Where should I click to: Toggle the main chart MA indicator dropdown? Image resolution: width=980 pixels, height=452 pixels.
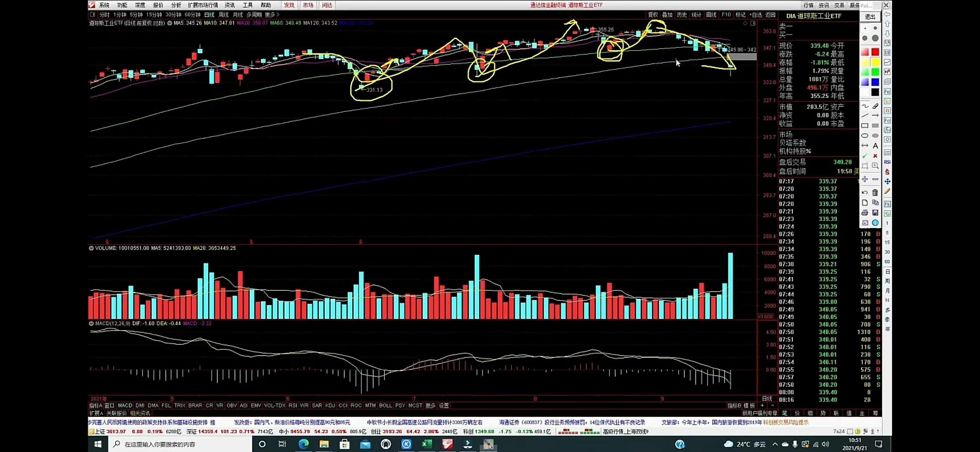[x=170, y=23]
